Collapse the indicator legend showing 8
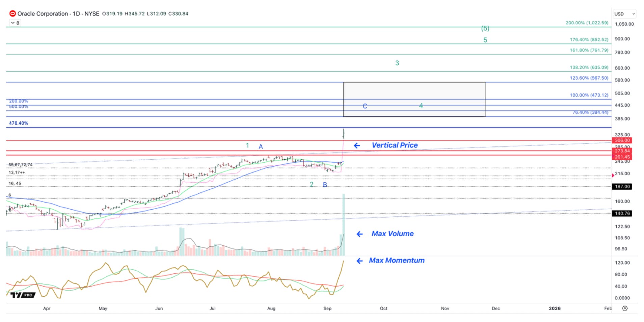Screen dimensions: 644x322 [15, 23]
